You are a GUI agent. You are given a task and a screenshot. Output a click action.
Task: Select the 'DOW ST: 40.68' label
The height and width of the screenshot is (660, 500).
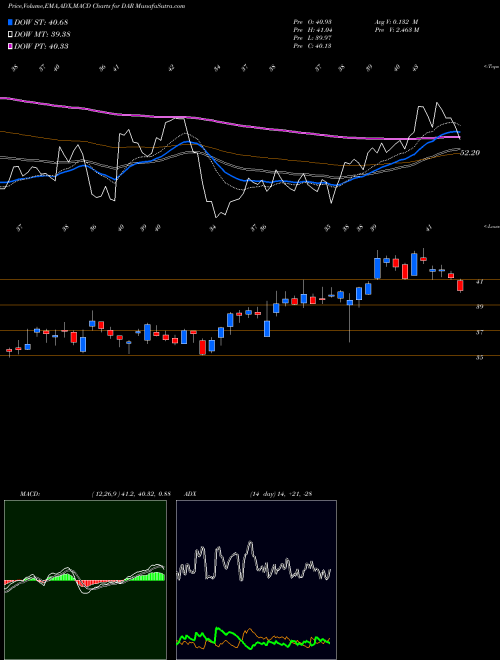[x=41, y=22]
